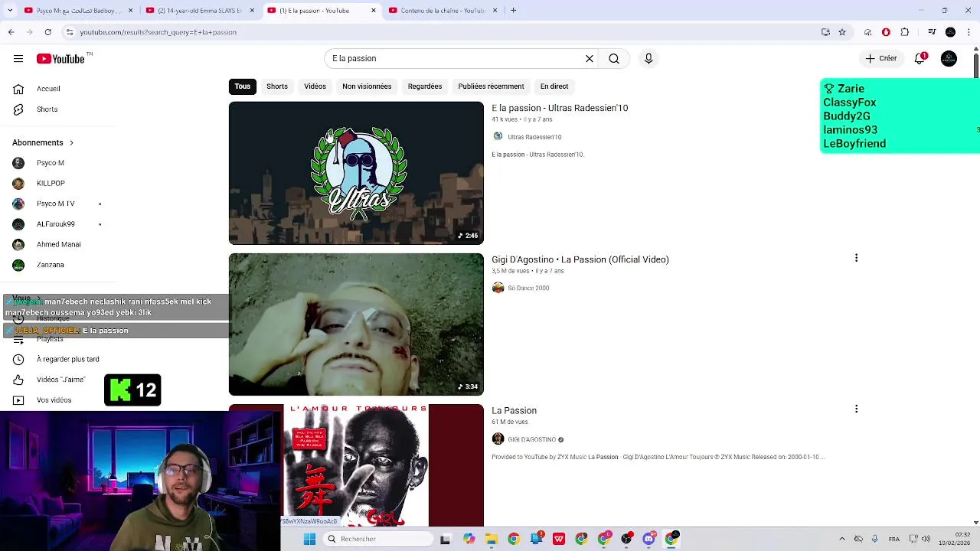Select the Tous filter chip

pos(243,86)
